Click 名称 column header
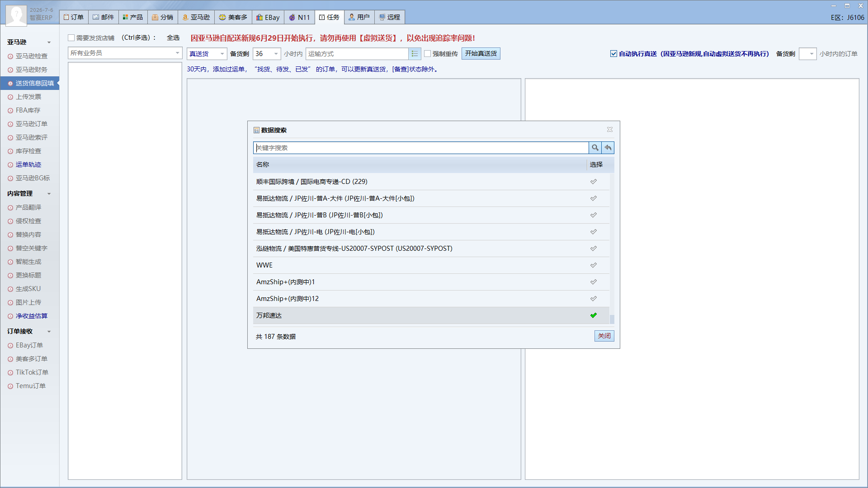The width and height of the screenshot is (868, 488). (x=420, y=164)
